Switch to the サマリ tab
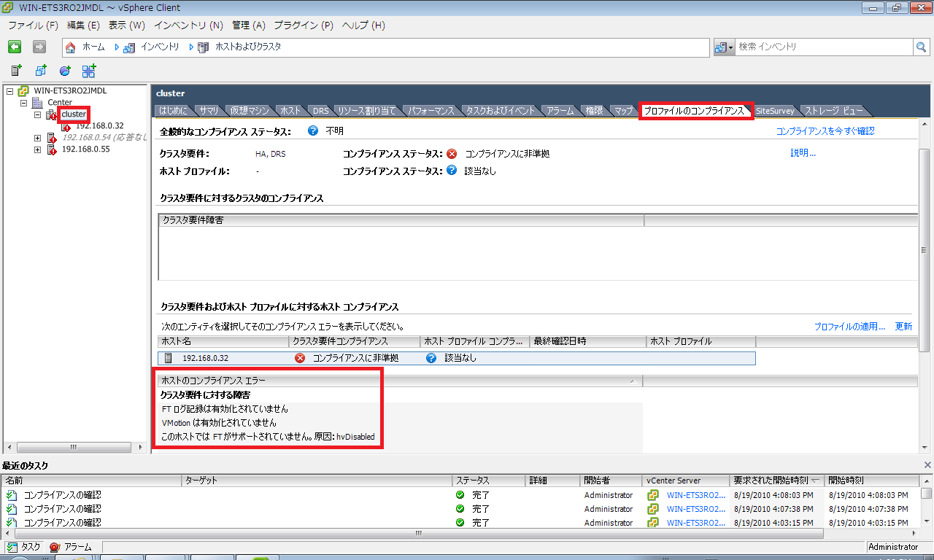 [x=209, y=111]
